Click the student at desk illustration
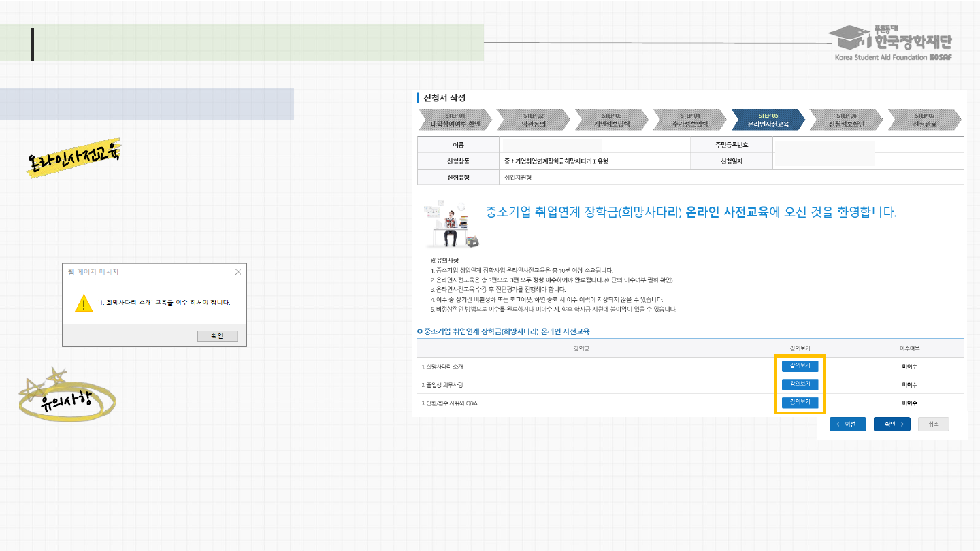The width and height of the screenshot is (980, 551). pyautogui.click(x=450, y=225)
